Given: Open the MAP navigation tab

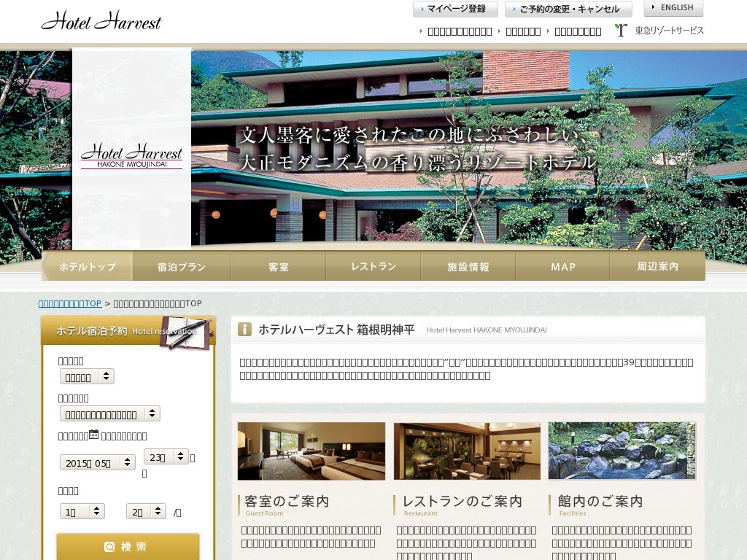Looking at the screenshot, I should coord(562,266).
